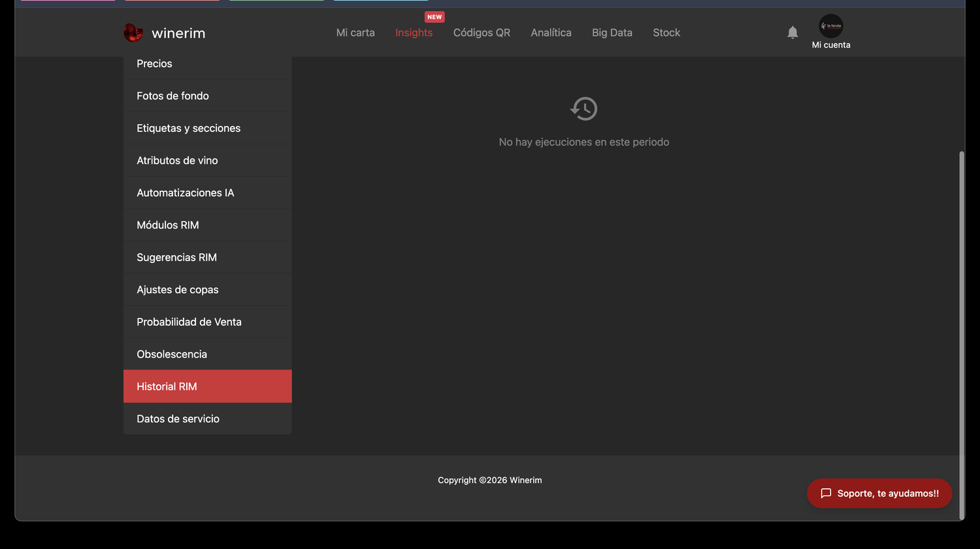
Task: Click the page vertical scrollbar
Action: coord(961,335)
